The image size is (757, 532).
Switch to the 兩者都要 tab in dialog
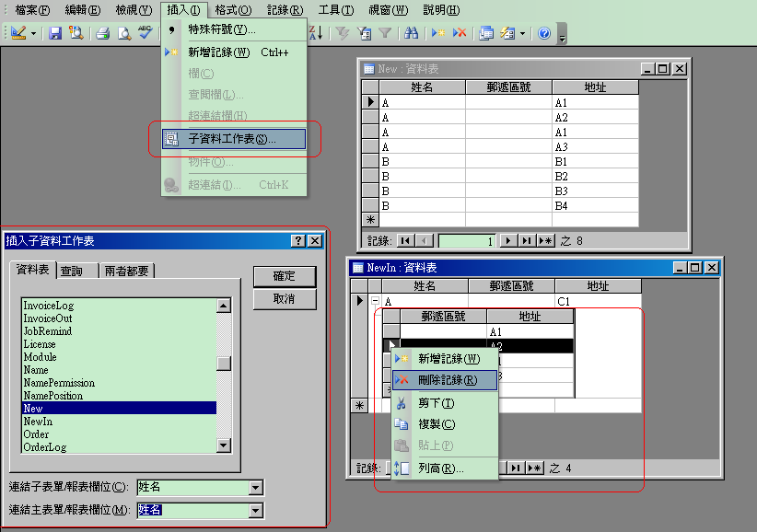point(126,272)
